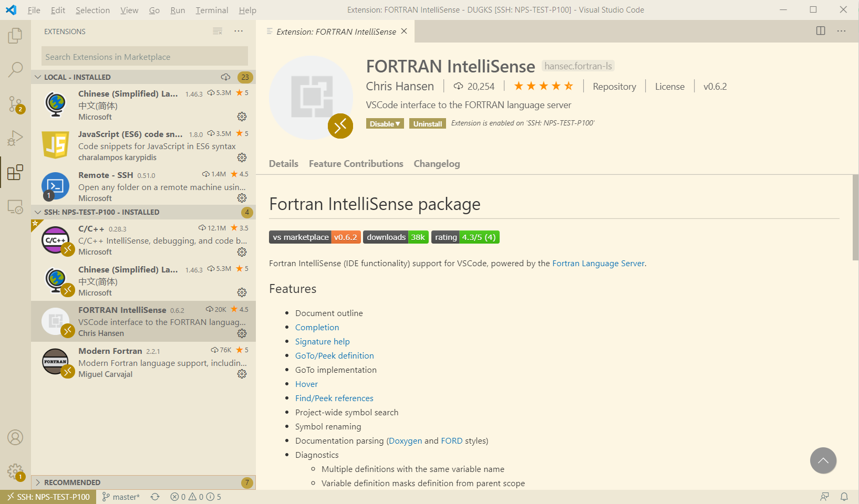Open the Run menu
Screen dimensions: 859x504
178,10
